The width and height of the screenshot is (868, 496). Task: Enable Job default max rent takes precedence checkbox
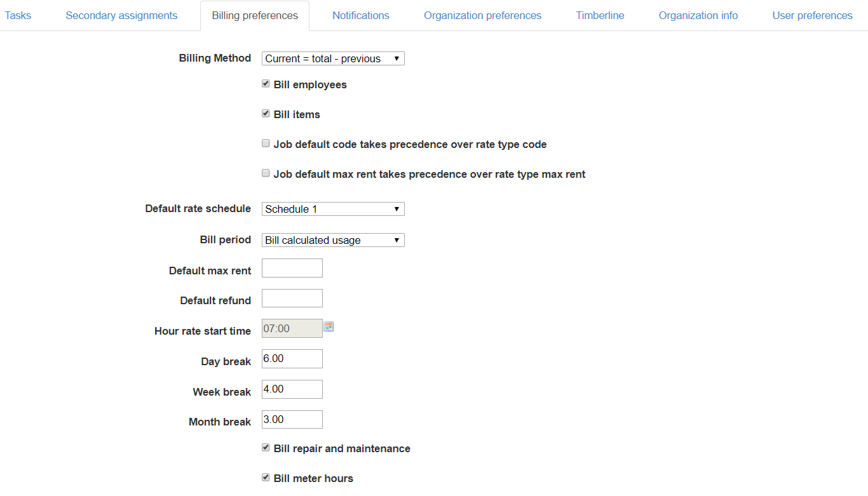tap(266, 173)
